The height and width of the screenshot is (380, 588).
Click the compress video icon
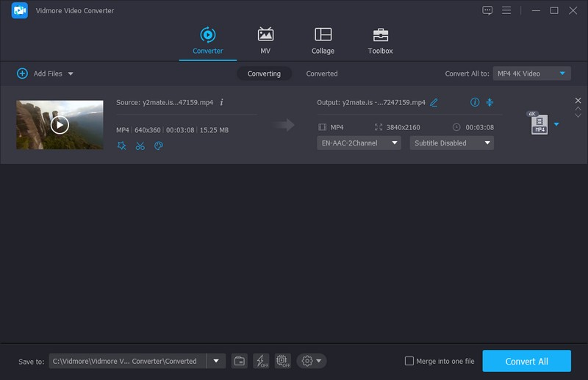coord(490,102)
